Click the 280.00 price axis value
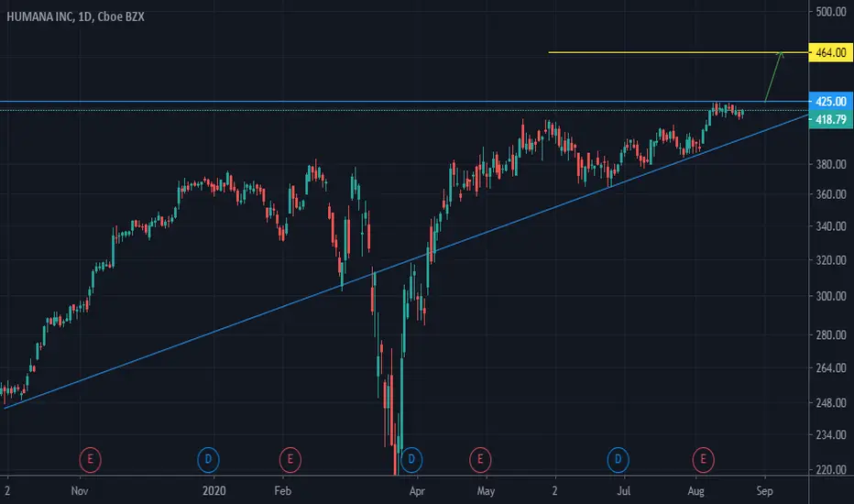 pos(830,335)
